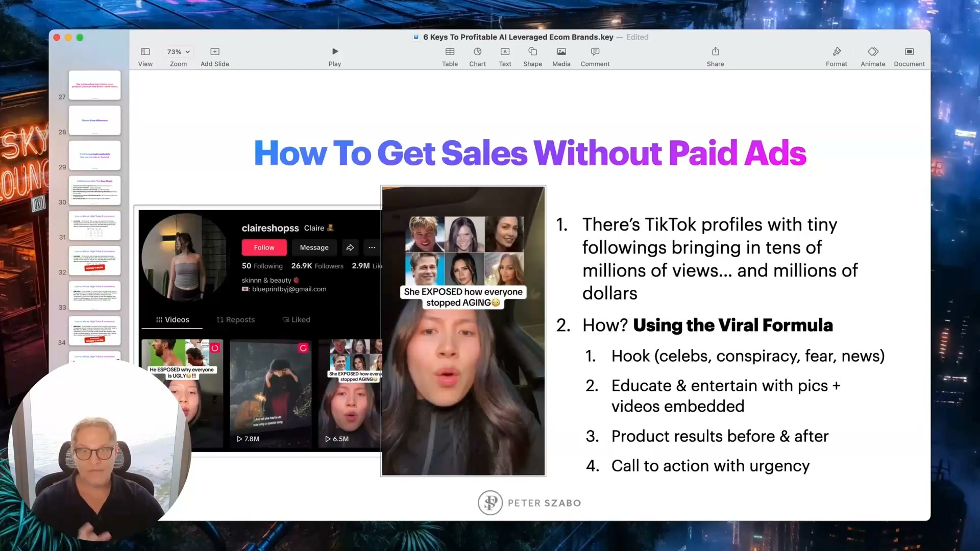
Task: Add a Text box from toolbar
Action: click(x=505, y=52)
